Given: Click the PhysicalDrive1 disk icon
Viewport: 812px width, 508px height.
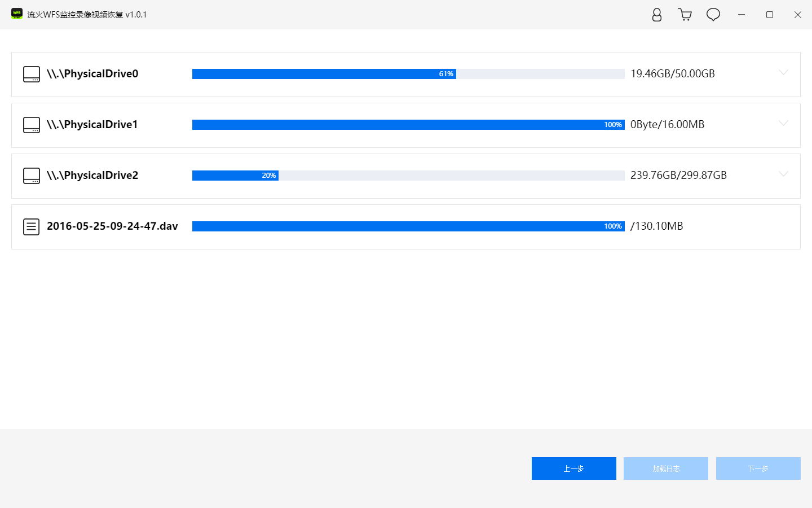Looking at the screenshot, I should click(32, 125).
